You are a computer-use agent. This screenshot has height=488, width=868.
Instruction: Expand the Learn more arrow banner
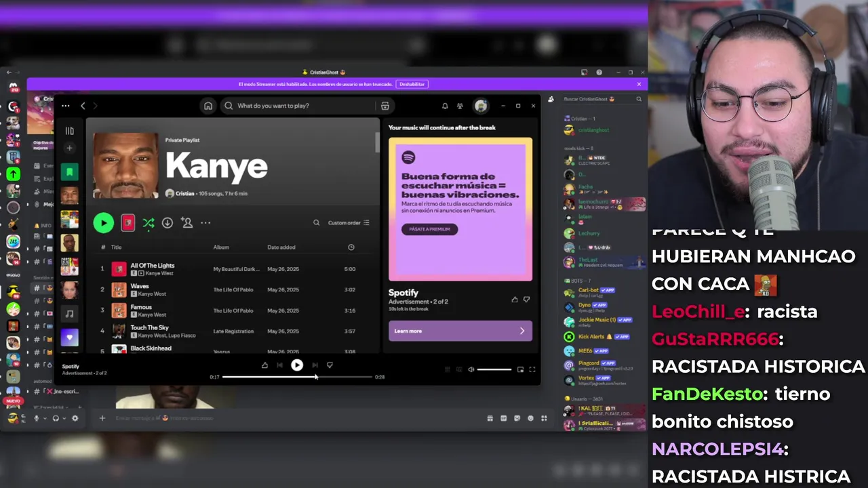click(x=522, y=331)
